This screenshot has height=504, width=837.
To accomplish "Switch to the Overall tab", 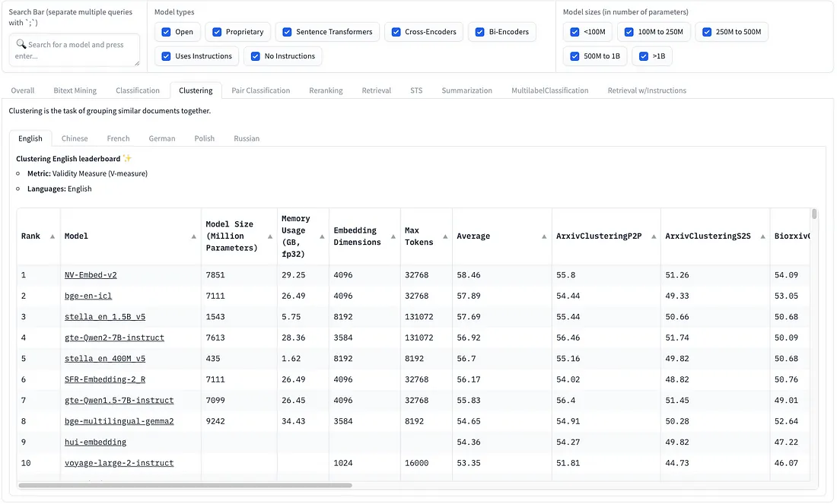I will [22, 90].
